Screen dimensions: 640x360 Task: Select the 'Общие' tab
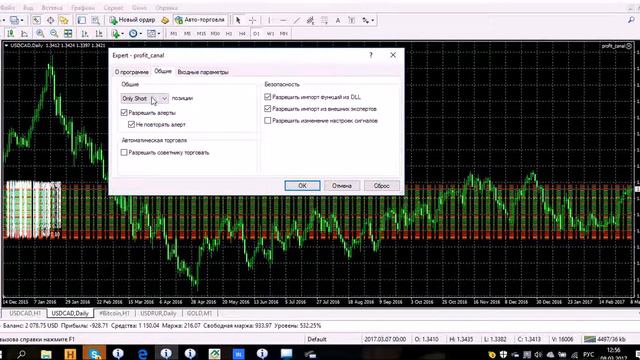tap(162, 71)
